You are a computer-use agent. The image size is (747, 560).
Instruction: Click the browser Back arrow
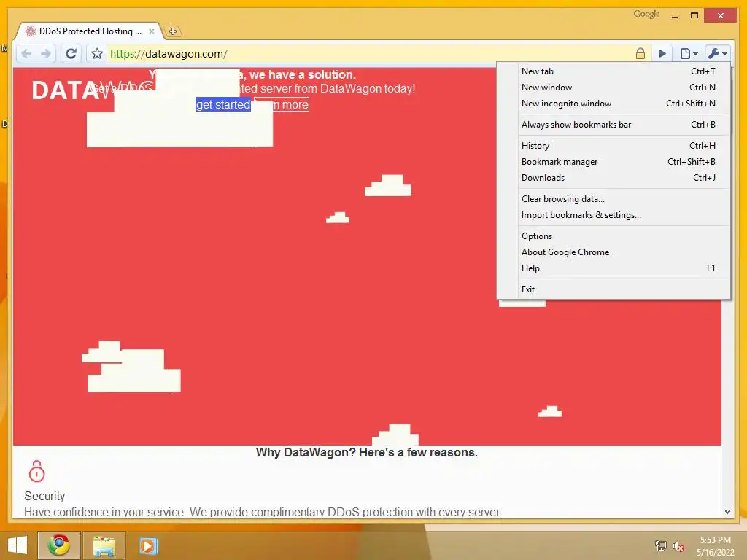coord(27,54)
